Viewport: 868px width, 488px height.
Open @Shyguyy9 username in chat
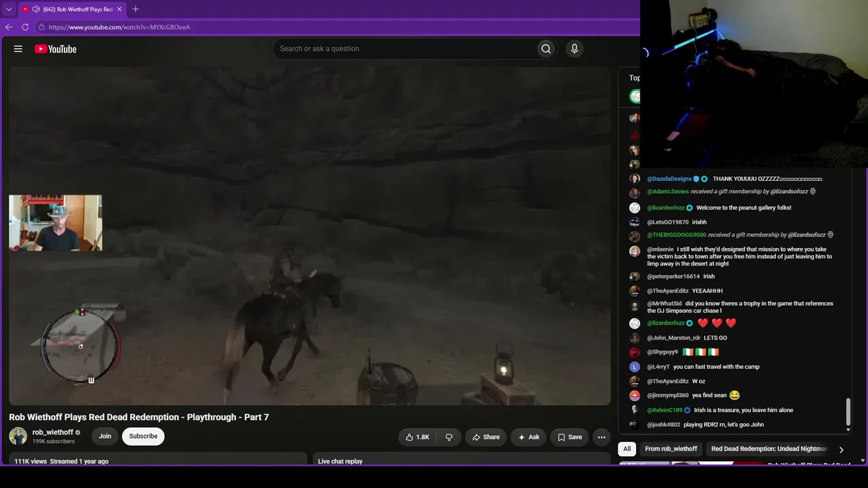point(663,352)
